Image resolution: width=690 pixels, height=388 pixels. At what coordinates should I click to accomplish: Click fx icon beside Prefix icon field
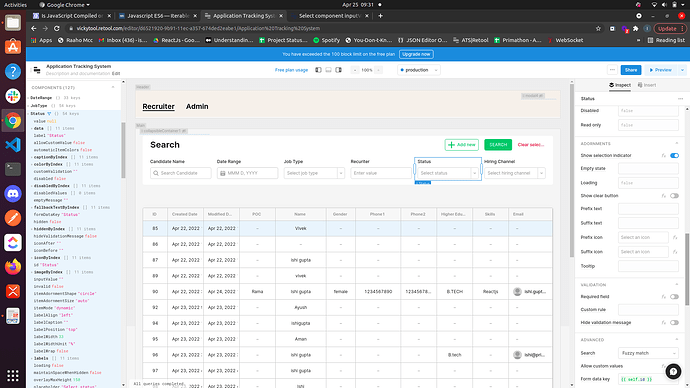(675, 238)
